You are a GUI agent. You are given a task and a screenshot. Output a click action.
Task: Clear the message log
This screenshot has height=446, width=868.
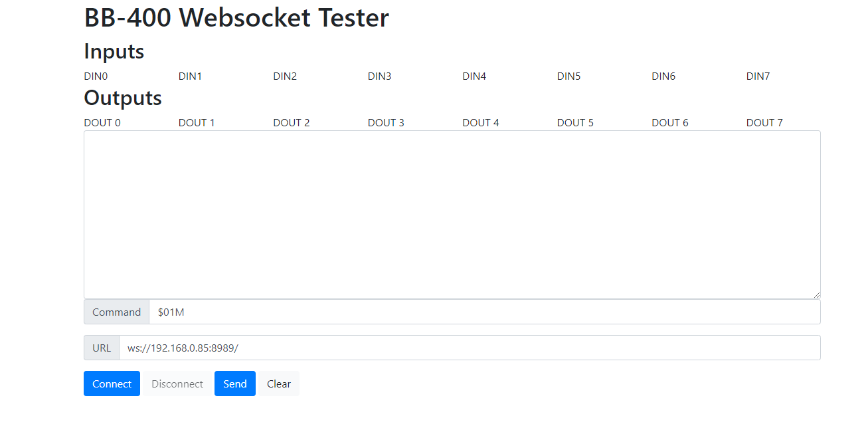pos(278,384)
